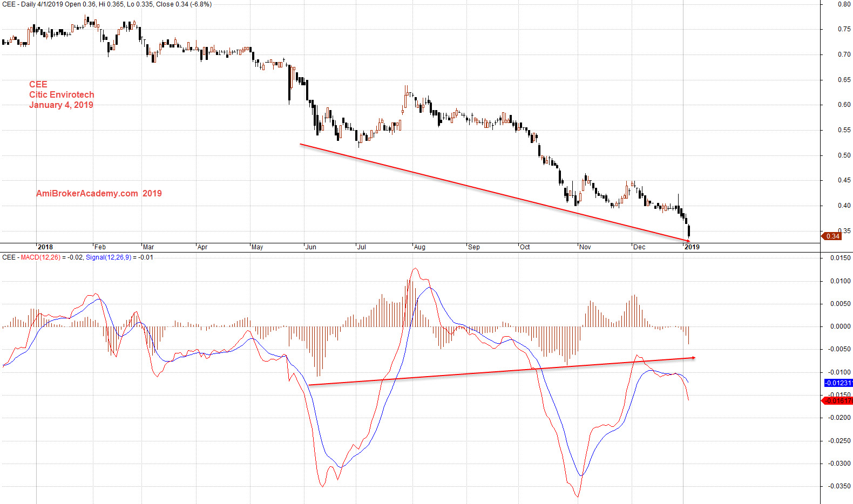Click the -0.0050 MACD axis label
The image size is (853, 504).
pos(840,349)
